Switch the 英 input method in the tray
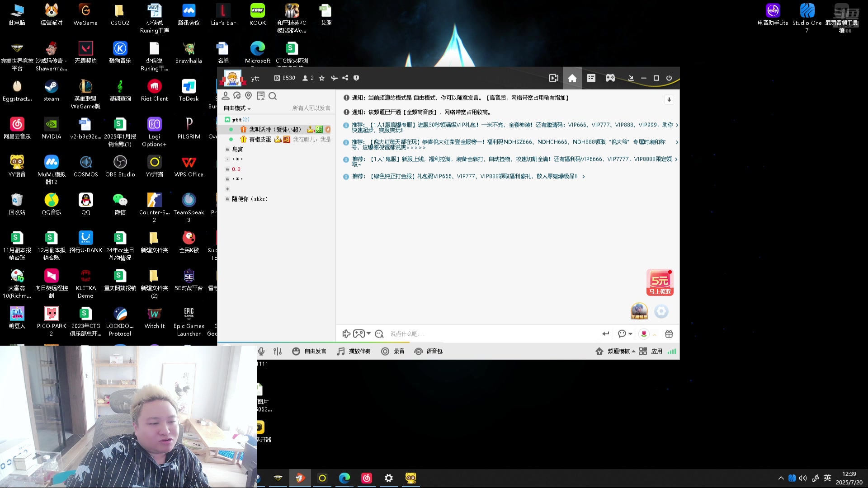 (x=827, y=478)
